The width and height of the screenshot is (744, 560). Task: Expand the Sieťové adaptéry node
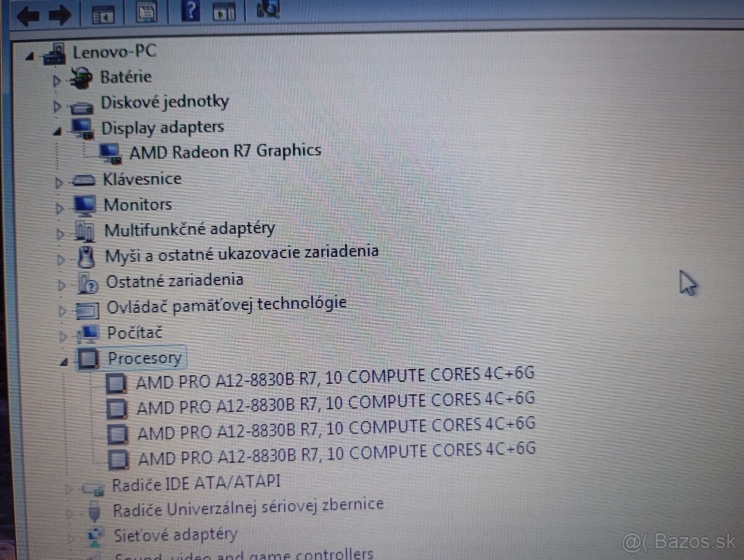(71, 537)
